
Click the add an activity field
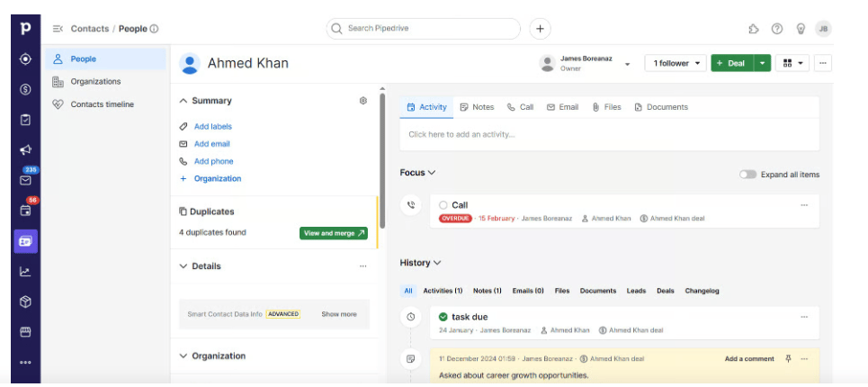coord(609,134)
